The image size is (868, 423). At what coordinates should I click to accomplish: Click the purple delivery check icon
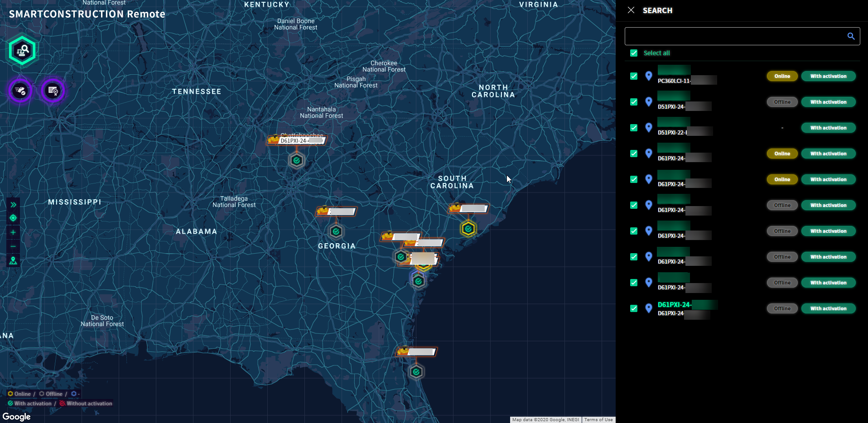coord(20,91)
